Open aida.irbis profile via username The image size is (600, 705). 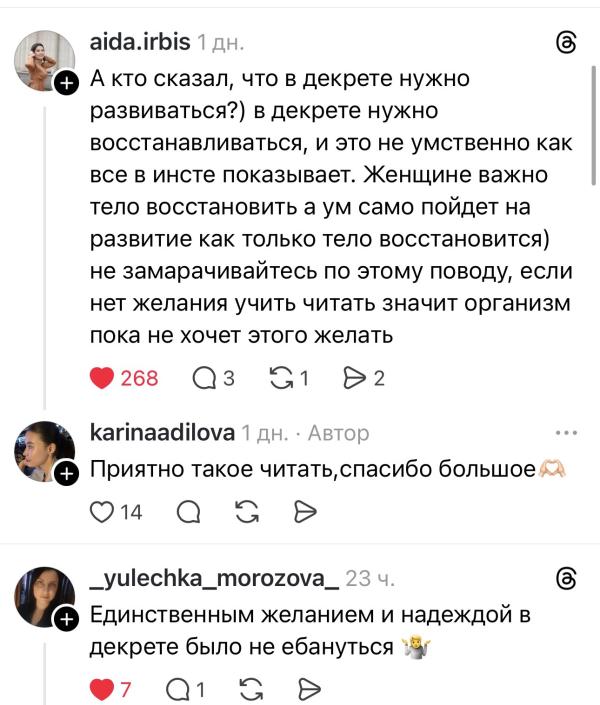[x=139, y=43]
